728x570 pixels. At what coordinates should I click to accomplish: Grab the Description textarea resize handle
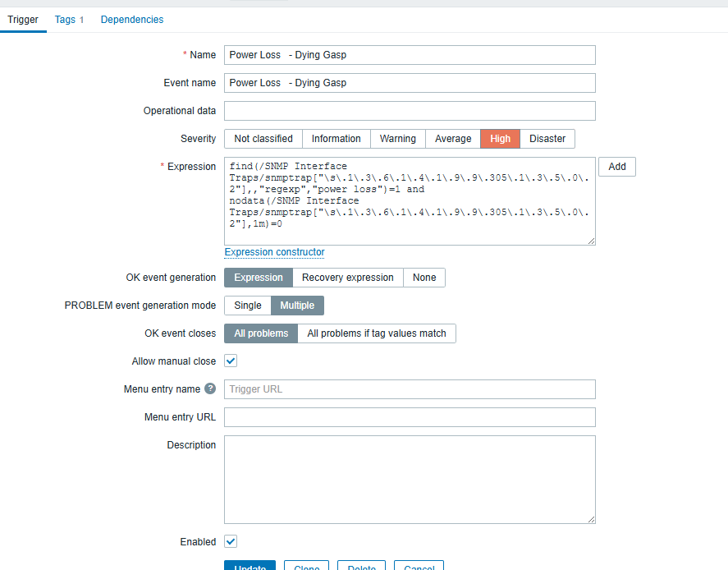pos(591,519)
